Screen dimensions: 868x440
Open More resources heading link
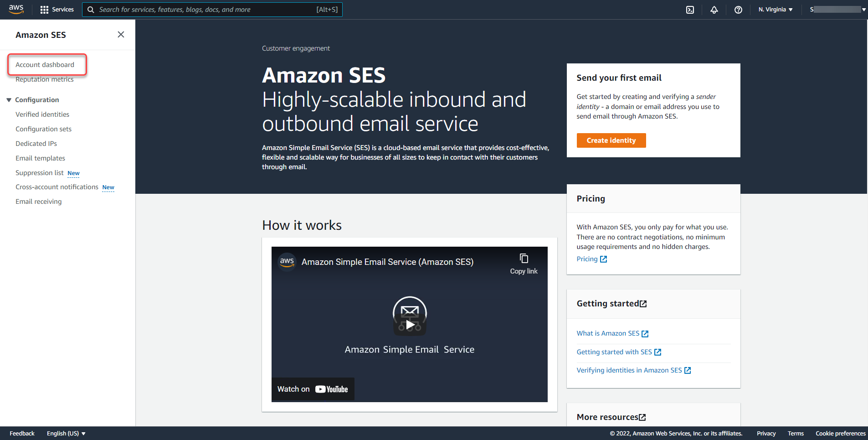tap(611, 417)
